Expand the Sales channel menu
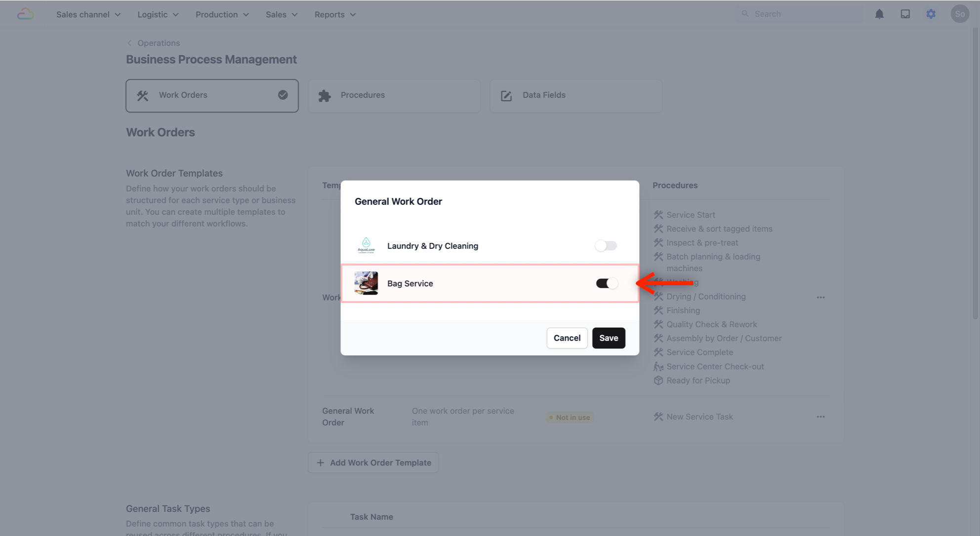 click(88, 14)
